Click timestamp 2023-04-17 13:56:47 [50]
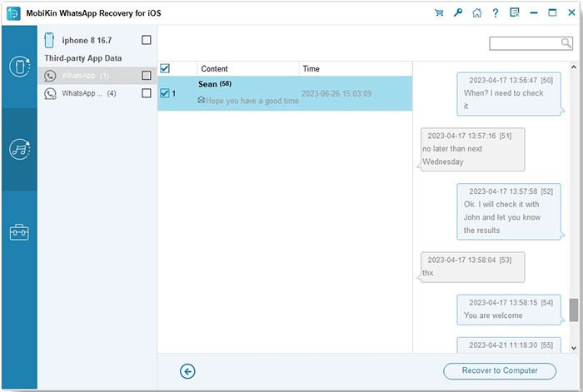Viewport: 583px width, 392px height. point(511,80)
